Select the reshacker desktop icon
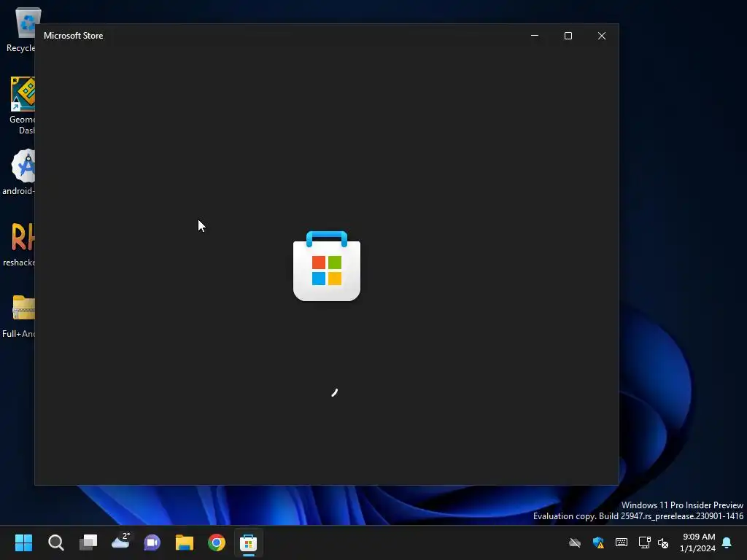Viewport: 747px width, 560px height. click(19, 244)
